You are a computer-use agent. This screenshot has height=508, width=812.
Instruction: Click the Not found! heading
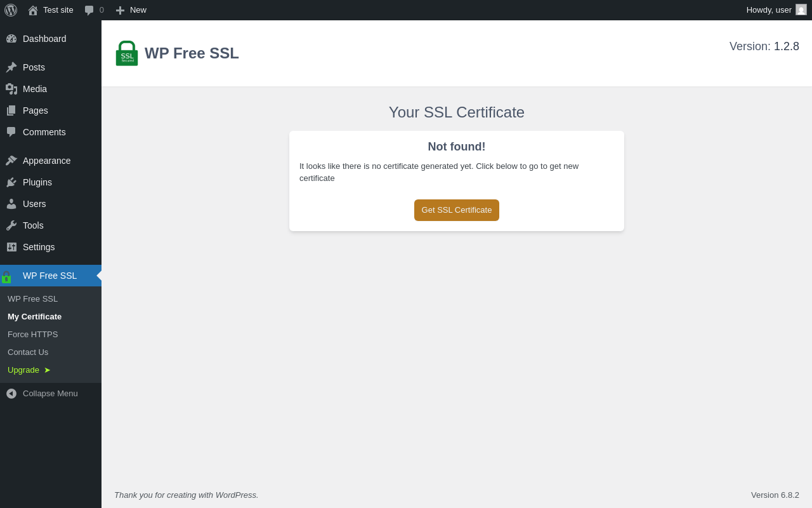click(x=457, y=147)
